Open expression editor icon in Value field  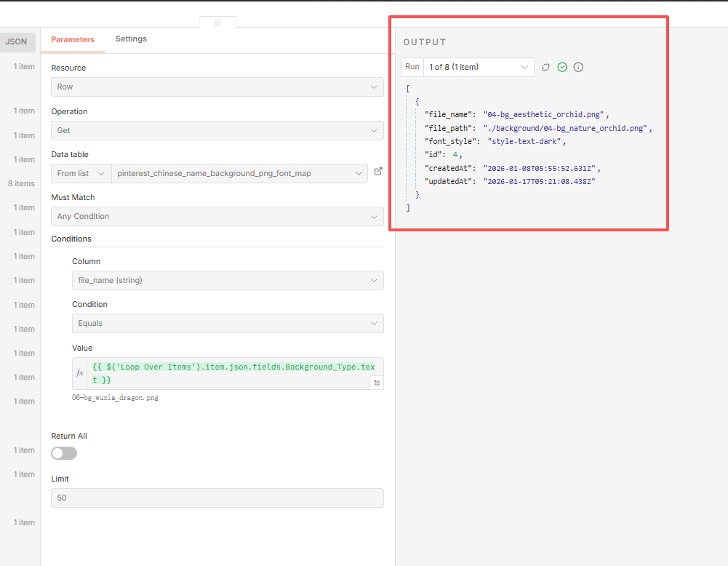click(377, 383)
